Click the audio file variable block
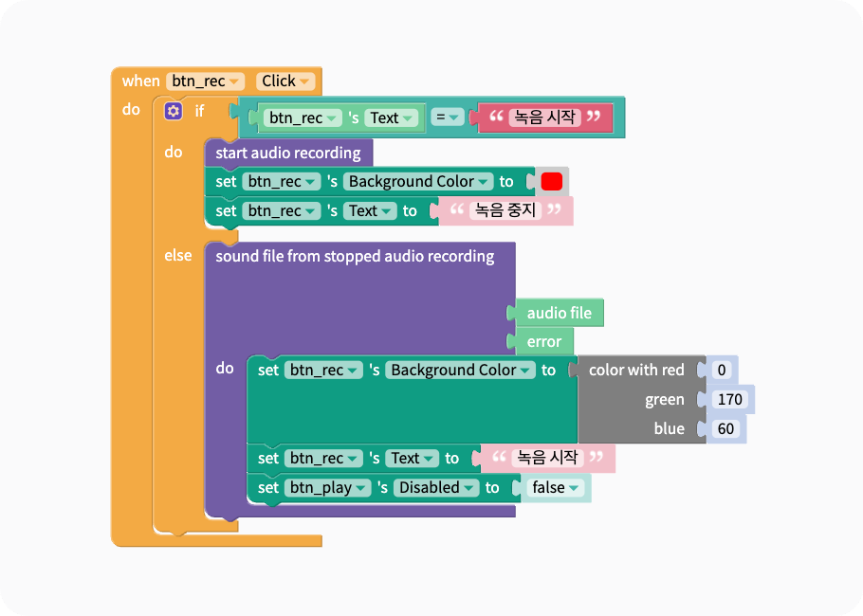The image size is (863, 616). pos(559,313)
